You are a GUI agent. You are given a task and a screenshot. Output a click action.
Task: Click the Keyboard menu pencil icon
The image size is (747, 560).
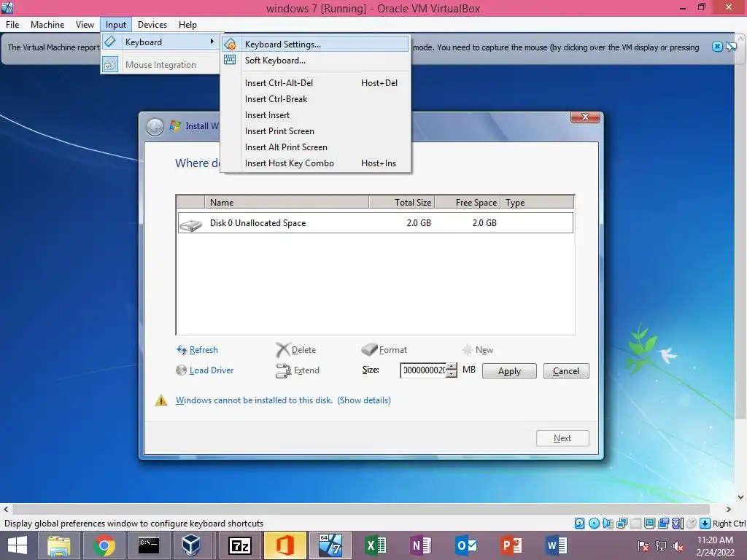coord(110,42)
